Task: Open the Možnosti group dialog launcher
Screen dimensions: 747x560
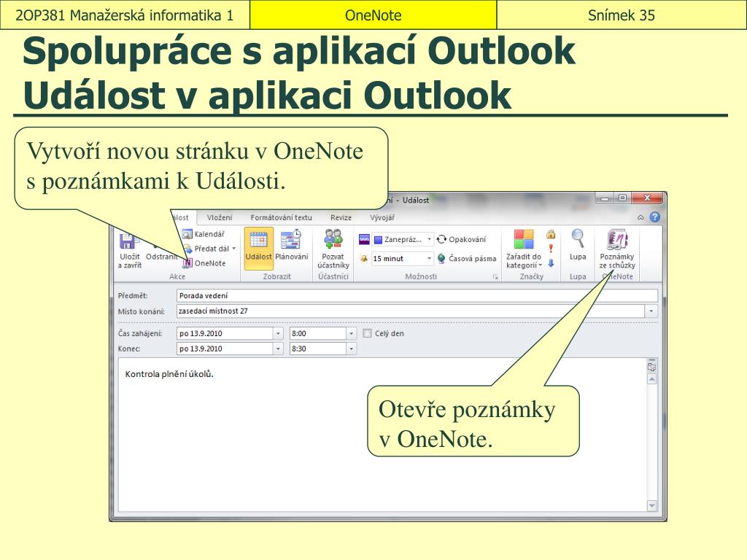Action: [495, 276]
